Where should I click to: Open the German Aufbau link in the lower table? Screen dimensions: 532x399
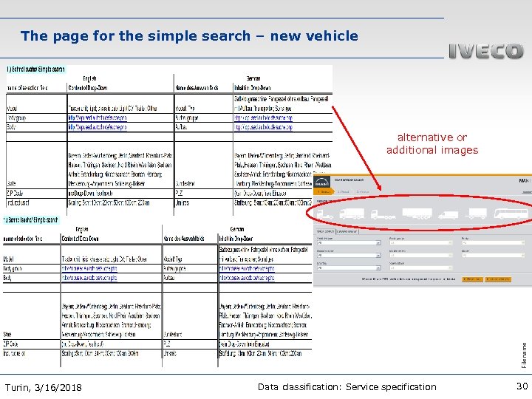247,278
